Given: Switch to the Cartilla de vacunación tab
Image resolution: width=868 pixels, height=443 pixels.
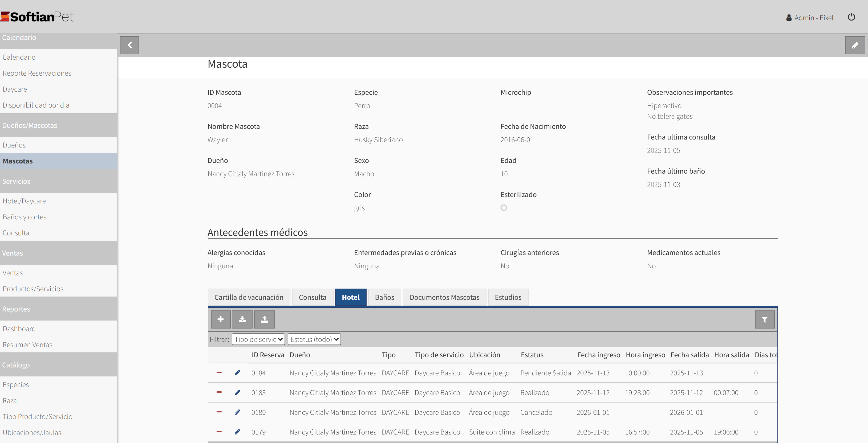Looking at the screenshot, I should (249, 297).
